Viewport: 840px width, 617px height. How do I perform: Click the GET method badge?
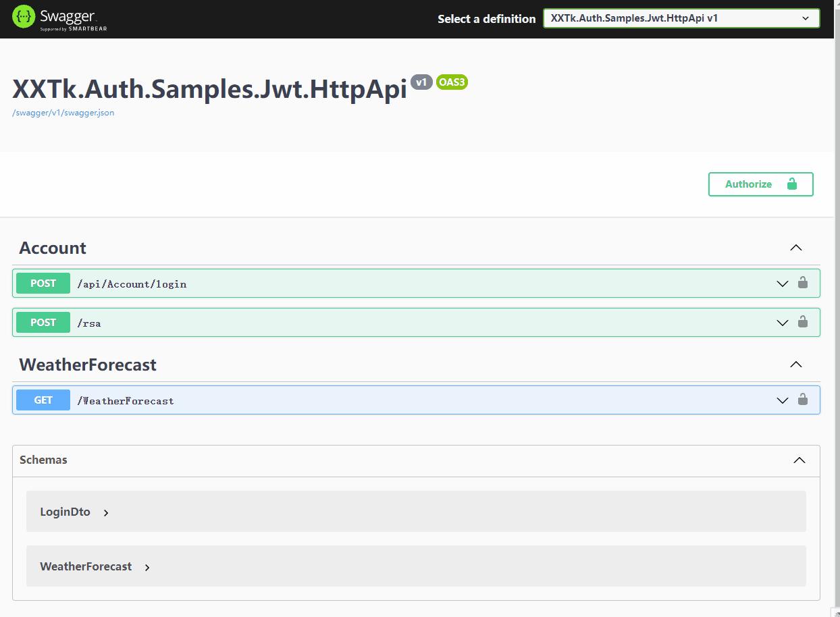(x=43, y=400)
